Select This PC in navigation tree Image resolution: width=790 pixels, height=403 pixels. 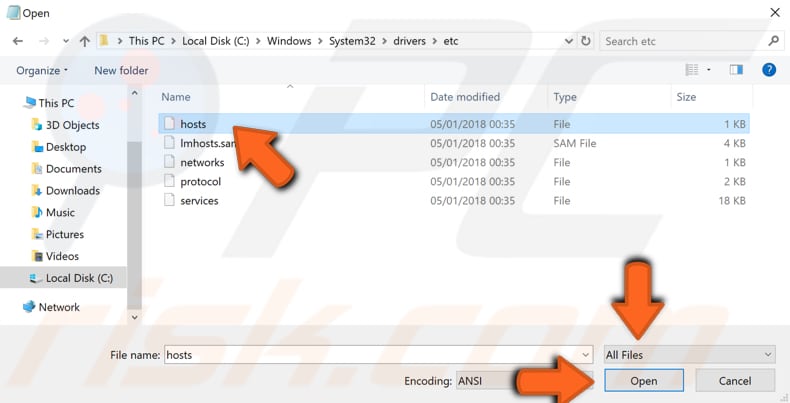coord(56,103)
